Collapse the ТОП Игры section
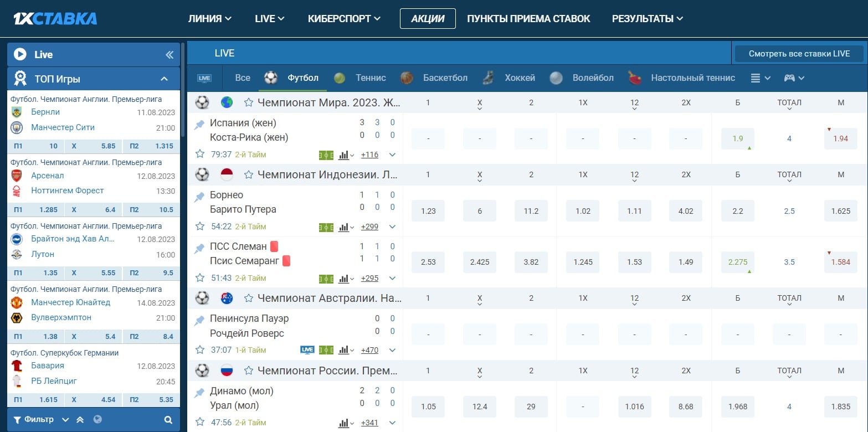Image resolution: width=868 pixels, height=432 pixels. click(x=164, y=79)
